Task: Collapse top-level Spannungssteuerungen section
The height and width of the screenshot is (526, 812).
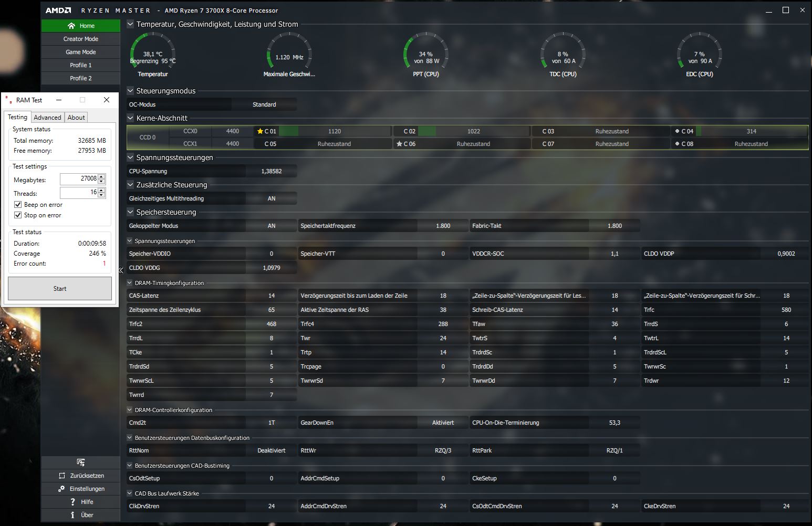Action: coord(130,157)
